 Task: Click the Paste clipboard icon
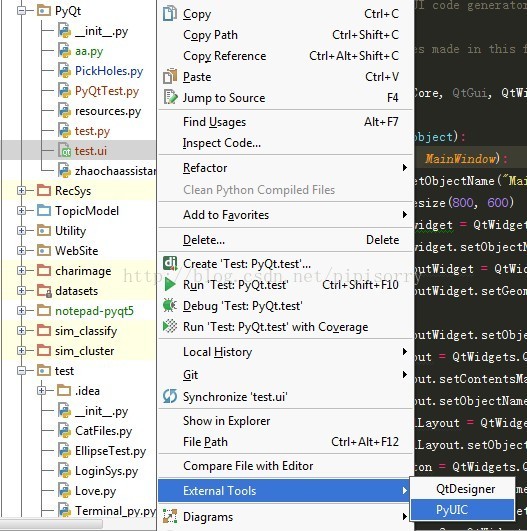click(170, 76)
